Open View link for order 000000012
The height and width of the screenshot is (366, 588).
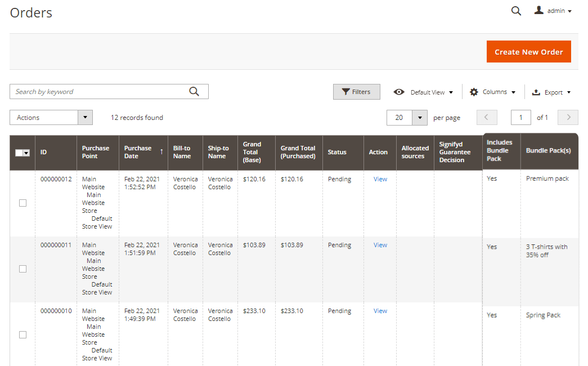tap(380, 179)
